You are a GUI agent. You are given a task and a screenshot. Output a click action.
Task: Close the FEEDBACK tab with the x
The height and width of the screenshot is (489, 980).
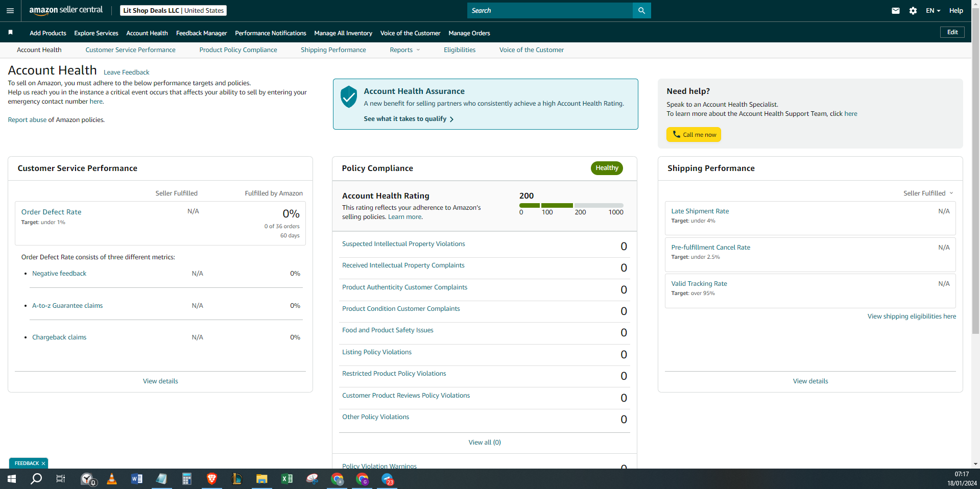(43, 463)
